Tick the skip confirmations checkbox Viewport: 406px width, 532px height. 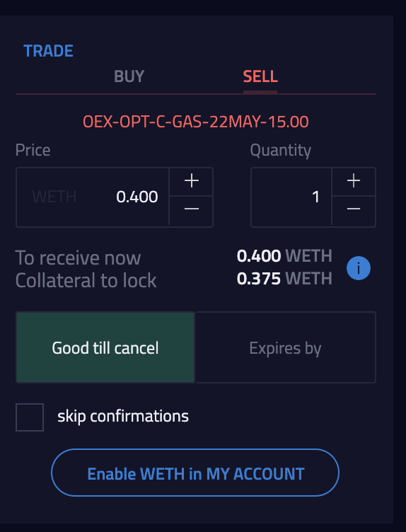30,417
